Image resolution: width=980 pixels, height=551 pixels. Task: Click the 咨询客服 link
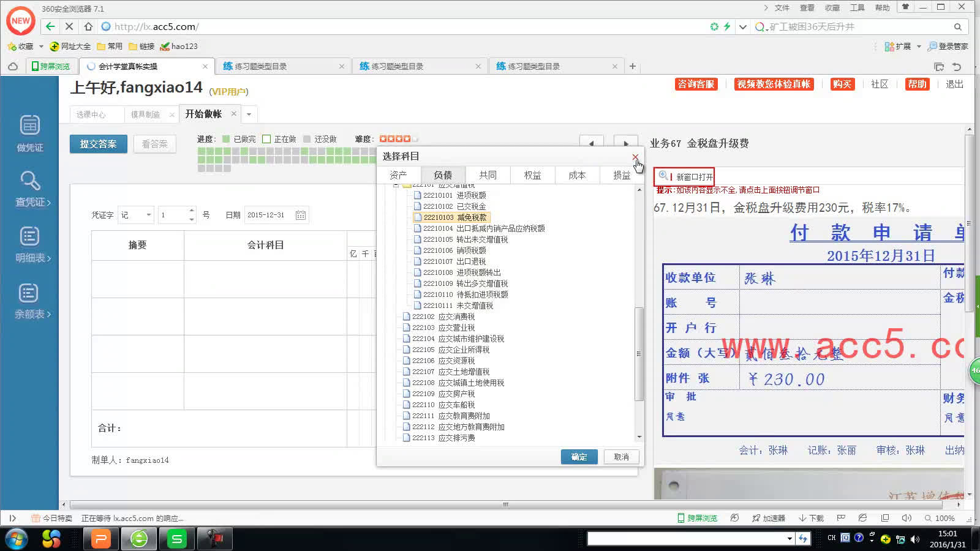pos(696,84)
